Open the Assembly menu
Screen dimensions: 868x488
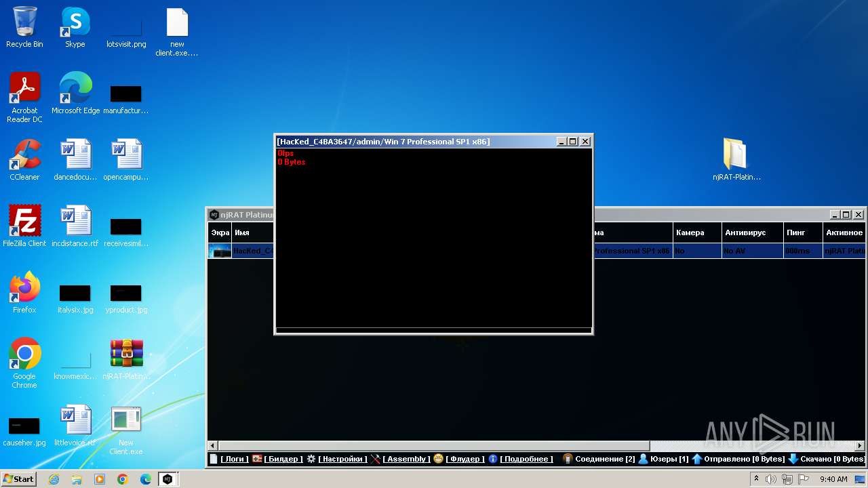click(406, 459)
